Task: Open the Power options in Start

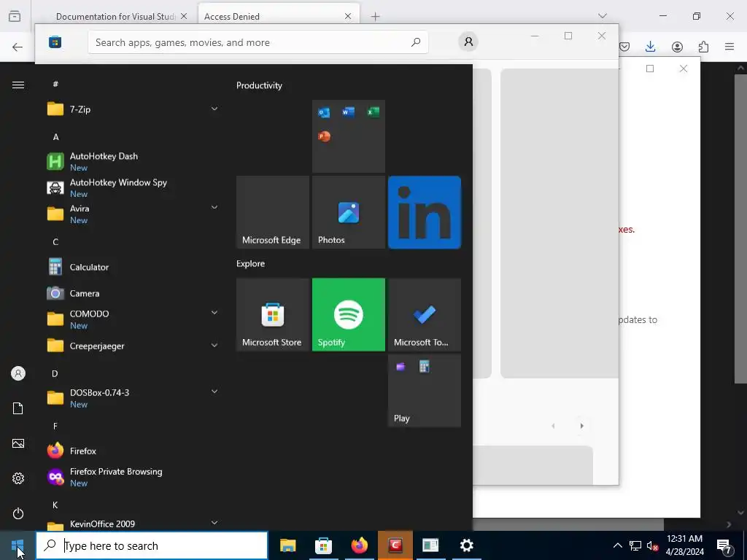Action: click(x=18, y=513)
